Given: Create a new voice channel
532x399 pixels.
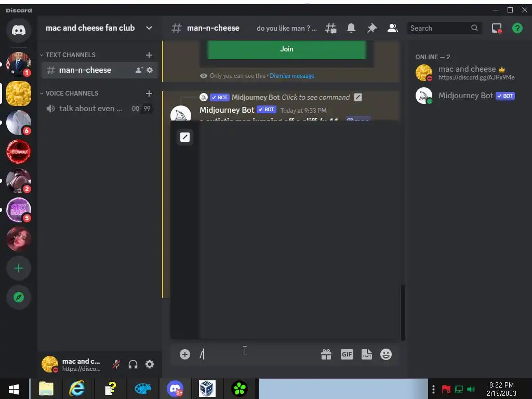Looking at the screenshot, I should tap(149, 94).
